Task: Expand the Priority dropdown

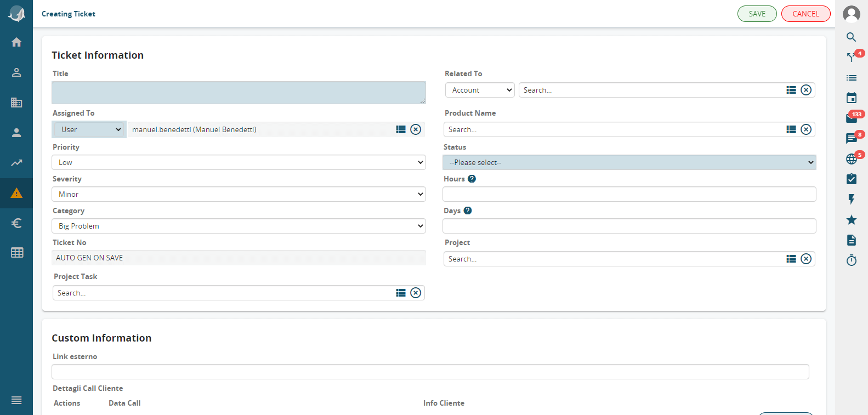Action: (239, 162)
